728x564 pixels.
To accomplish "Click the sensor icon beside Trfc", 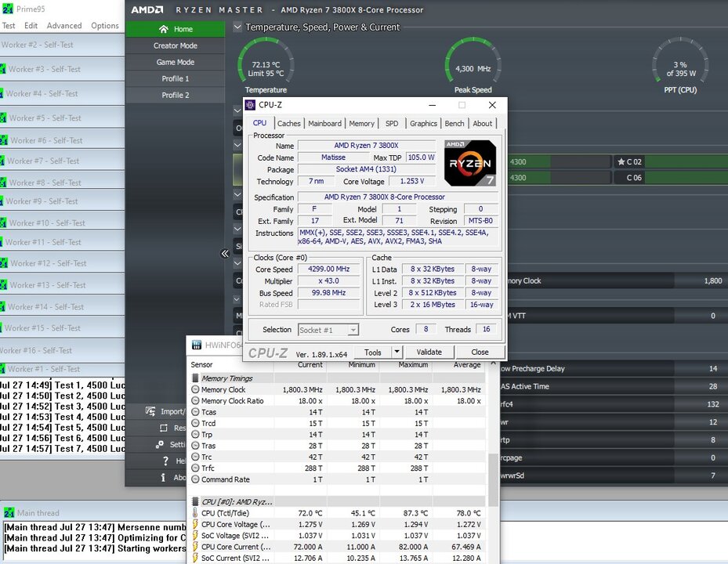I will 195,468.
